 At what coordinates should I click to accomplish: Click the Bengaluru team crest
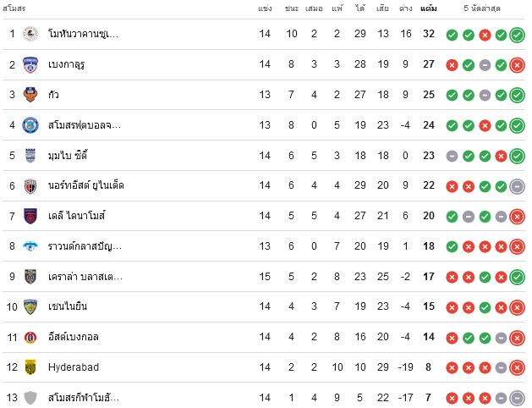pyautogui.click(x=30, y=64)
